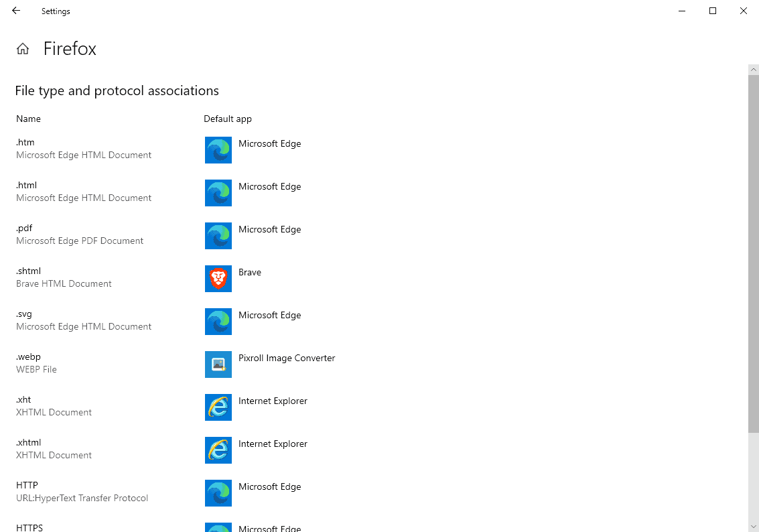Change the .pdf default app labeled Microsoft Edge
Viewport: 759px width, 532px height.
click(x=269, y=229)
